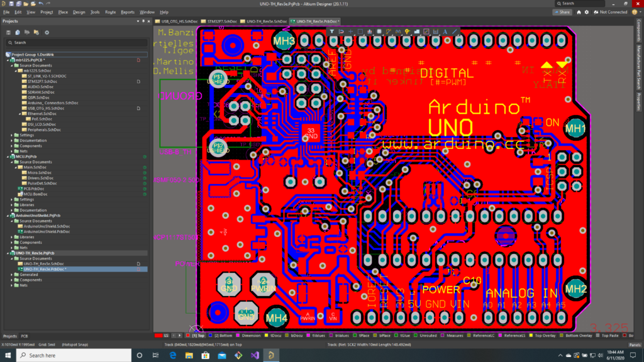
Task: Open settings gear in Projects panel
Action: [x=47, y=32]
